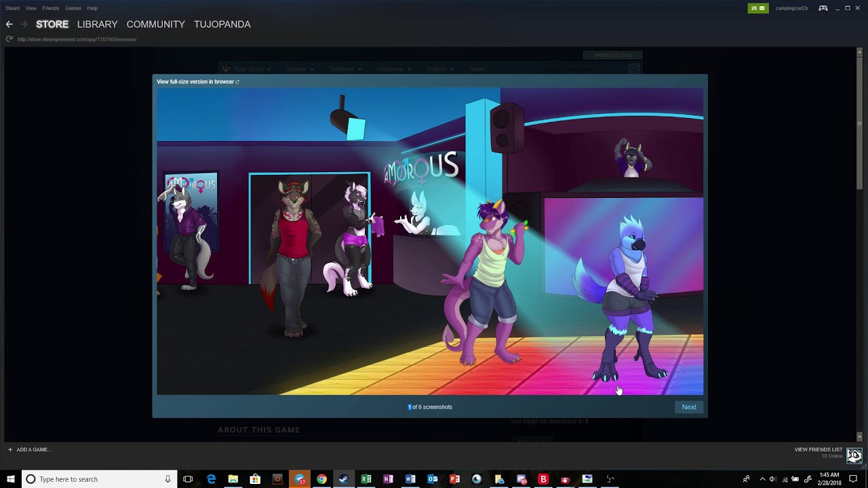
Task: Show hidden system tray icons
Action: coord(762,479)
